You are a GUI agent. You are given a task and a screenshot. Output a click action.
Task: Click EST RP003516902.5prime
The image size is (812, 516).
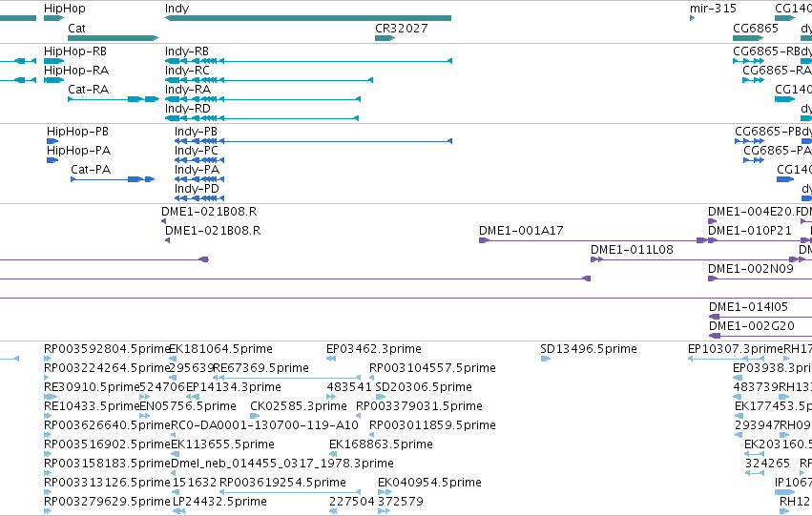pyautogui.click(x=107, y=445)
